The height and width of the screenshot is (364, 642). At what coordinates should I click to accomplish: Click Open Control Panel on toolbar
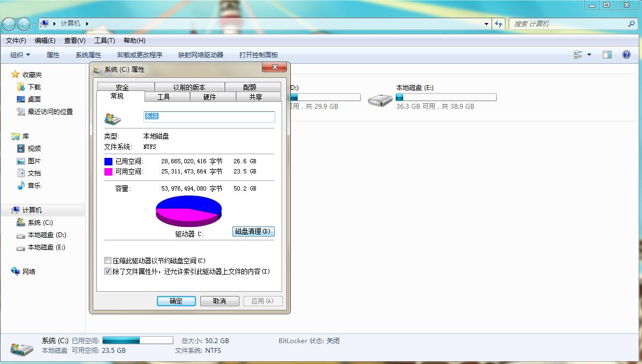[259, 55]
